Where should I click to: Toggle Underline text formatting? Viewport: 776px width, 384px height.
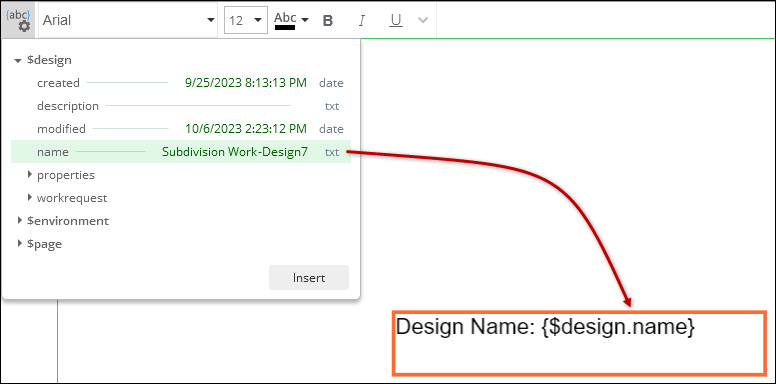point(395,21)
